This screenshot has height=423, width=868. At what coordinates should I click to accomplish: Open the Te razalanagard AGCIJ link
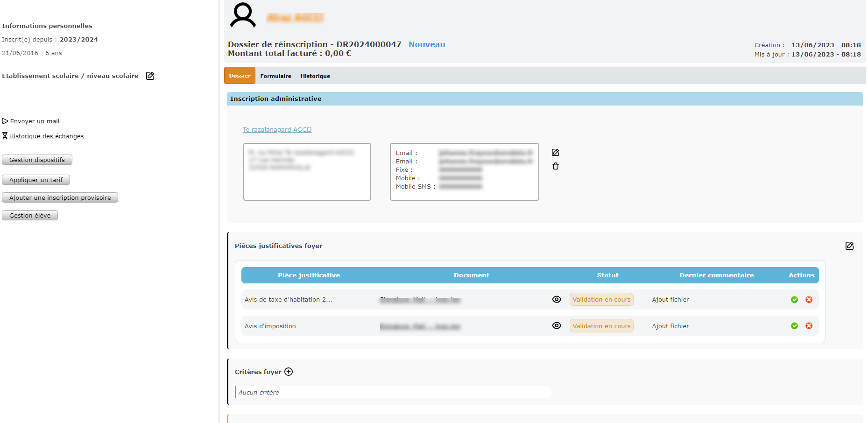[x=277, y=130]
